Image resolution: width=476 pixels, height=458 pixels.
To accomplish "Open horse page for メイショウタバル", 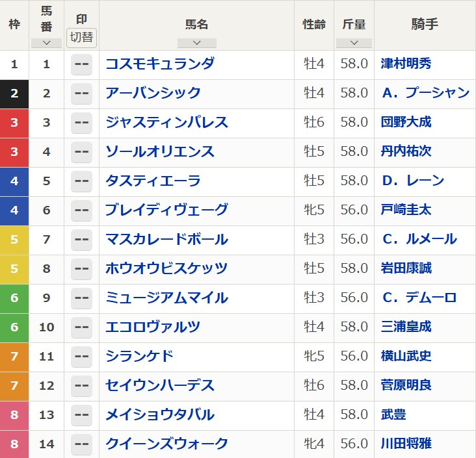I will 160,414.
